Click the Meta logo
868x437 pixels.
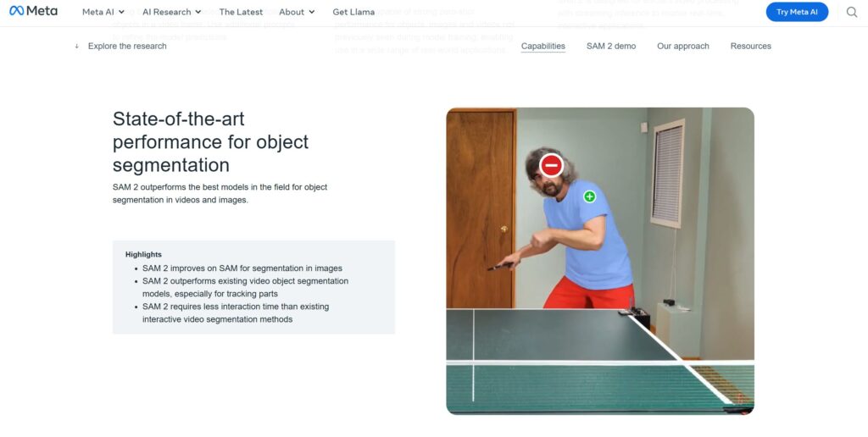(x=33, y=11)
